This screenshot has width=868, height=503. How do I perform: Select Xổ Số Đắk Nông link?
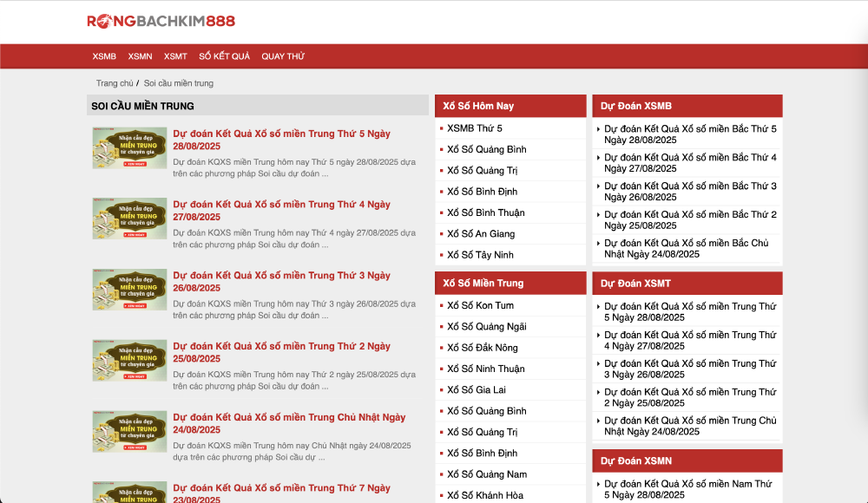coord(482,348)
